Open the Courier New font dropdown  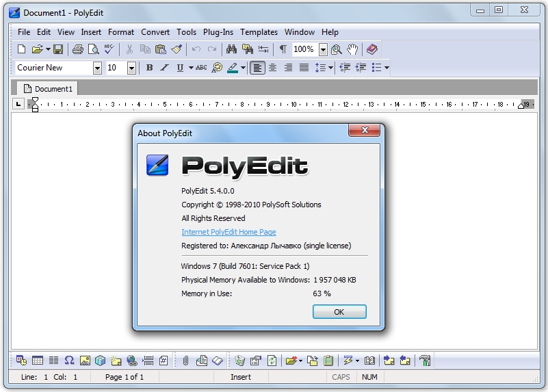(97, 68)
